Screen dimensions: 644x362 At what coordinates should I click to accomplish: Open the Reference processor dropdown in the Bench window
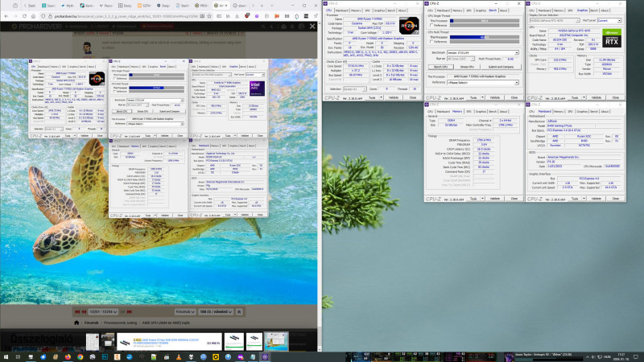coord(483,83)
